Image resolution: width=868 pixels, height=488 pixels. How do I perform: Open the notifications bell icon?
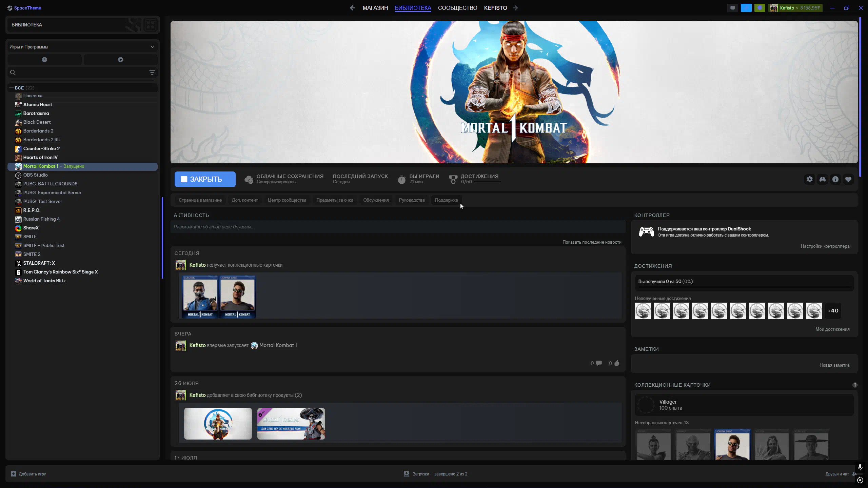760,8
